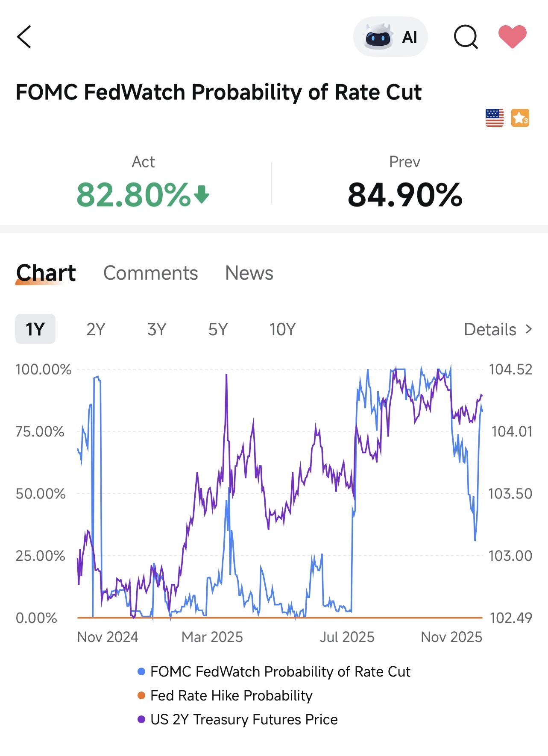Switch to the Chart tab
548x756 pixels.
[x=46, y=273]
